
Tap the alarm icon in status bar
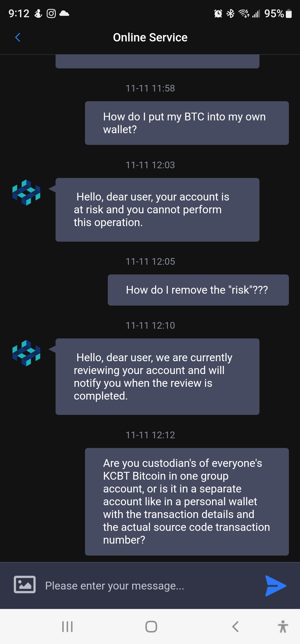(x=218, y=13)
